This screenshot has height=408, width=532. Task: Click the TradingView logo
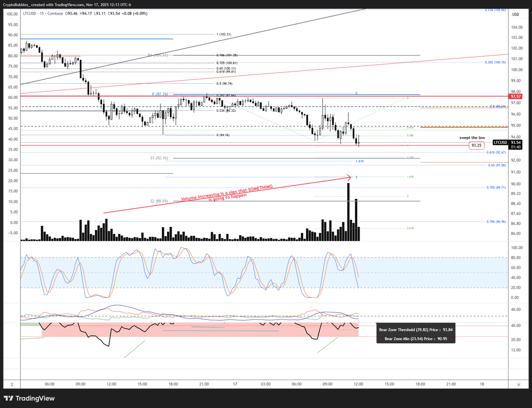click(x=30, y=398)
